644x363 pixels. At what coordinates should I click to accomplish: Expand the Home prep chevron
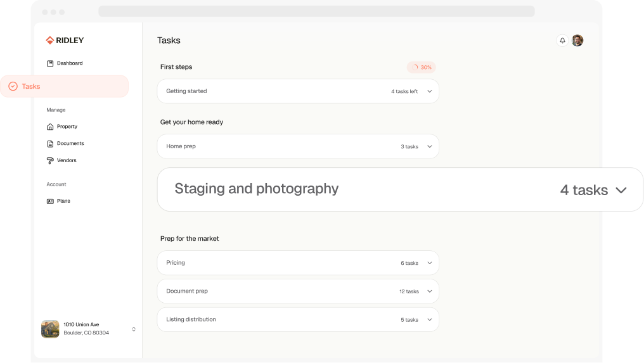pyautogui.click(x=429, y=146)
